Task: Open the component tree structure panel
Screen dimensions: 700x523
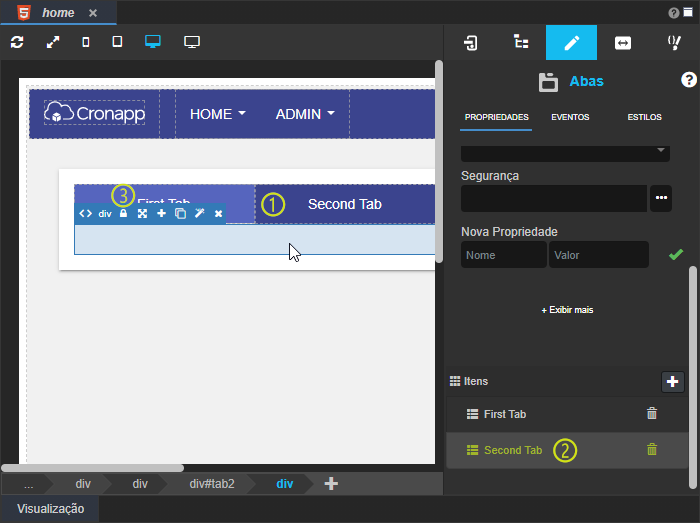Action: pos(521,42)
